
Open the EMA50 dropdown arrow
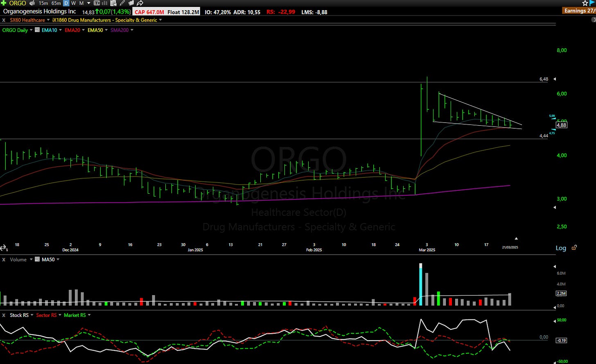point(106,30)
